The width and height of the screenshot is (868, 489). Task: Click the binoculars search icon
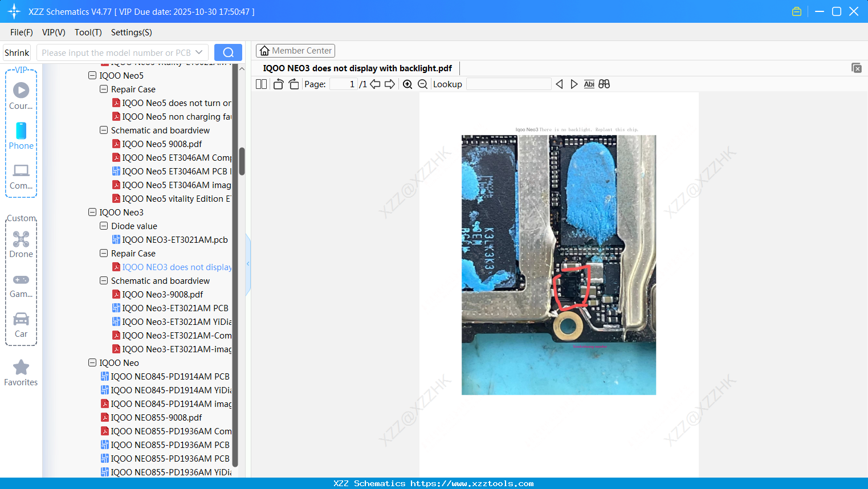[x=604, y=84]
